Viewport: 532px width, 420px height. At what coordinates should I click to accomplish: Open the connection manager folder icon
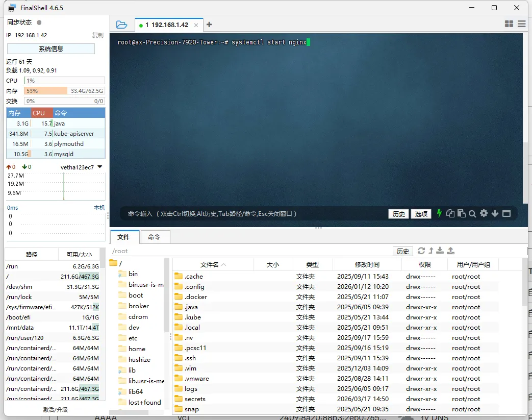click(121, 24)
